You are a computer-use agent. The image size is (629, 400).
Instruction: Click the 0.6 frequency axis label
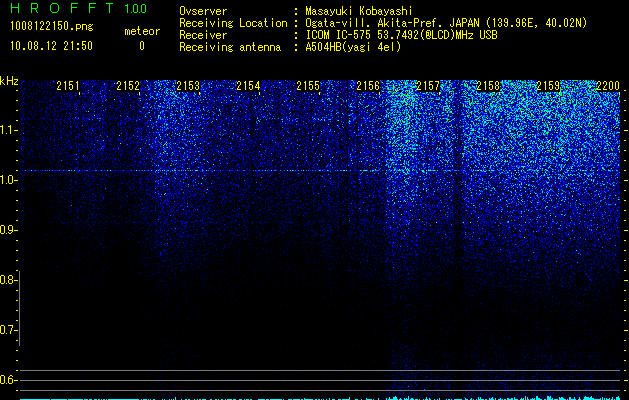pos(7,380)
